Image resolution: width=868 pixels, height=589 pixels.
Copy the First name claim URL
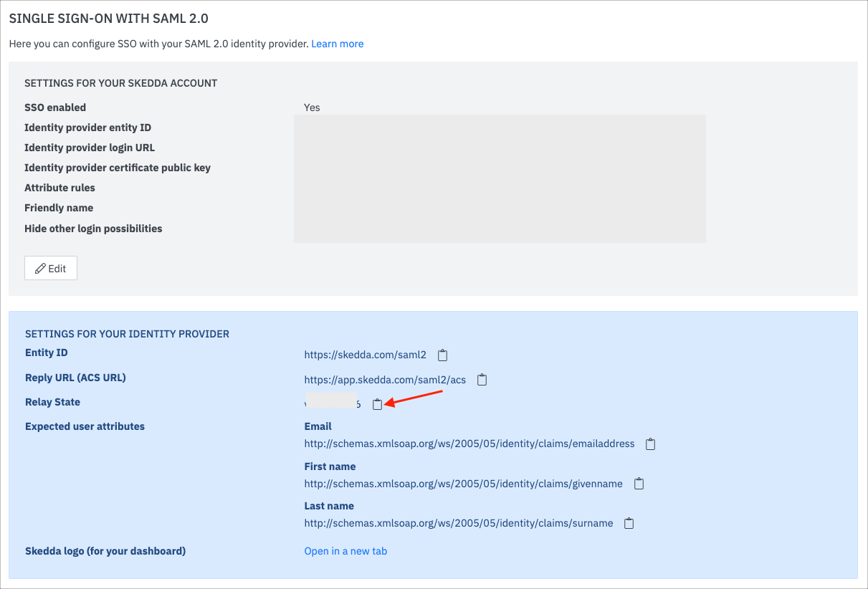click(x=639, y=484)
